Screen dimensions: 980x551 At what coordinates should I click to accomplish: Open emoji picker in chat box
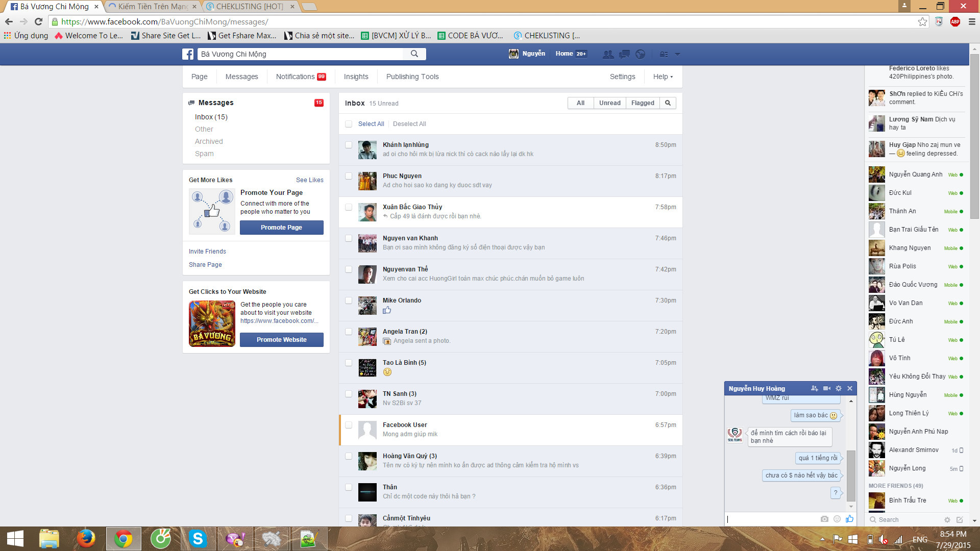pyautogui.click(x=837, y=519)
